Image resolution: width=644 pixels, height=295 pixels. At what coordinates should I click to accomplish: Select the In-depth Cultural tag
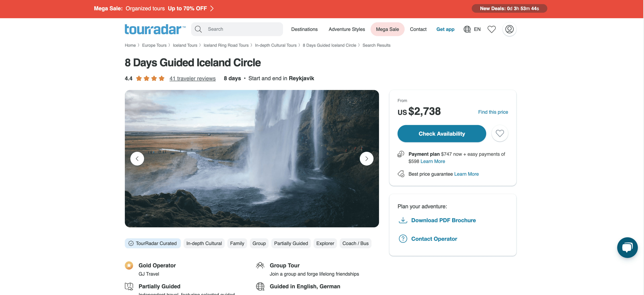[x=204, y=243]
